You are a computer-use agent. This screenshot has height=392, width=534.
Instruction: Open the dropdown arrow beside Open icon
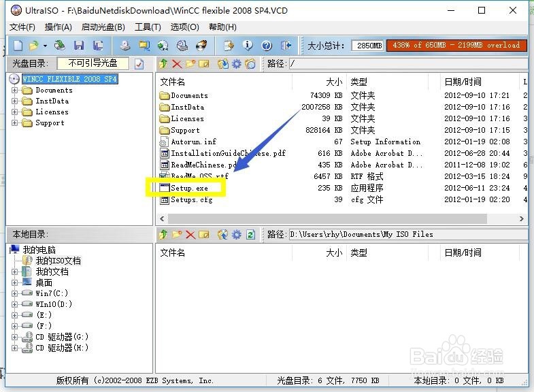[x=45, y=46]
